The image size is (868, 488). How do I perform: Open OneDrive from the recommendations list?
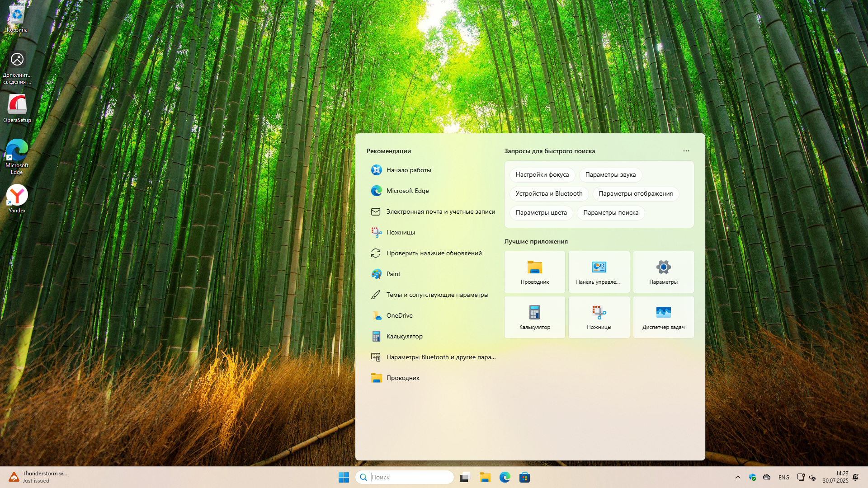[399, 315]
